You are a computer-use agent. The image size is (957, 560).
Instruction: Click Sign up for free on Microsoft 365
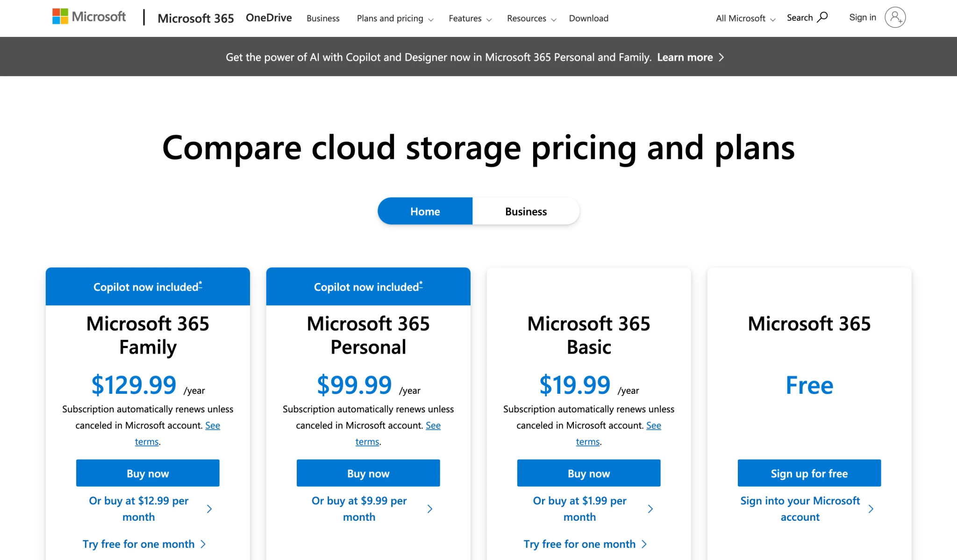[x=808, y=473]
